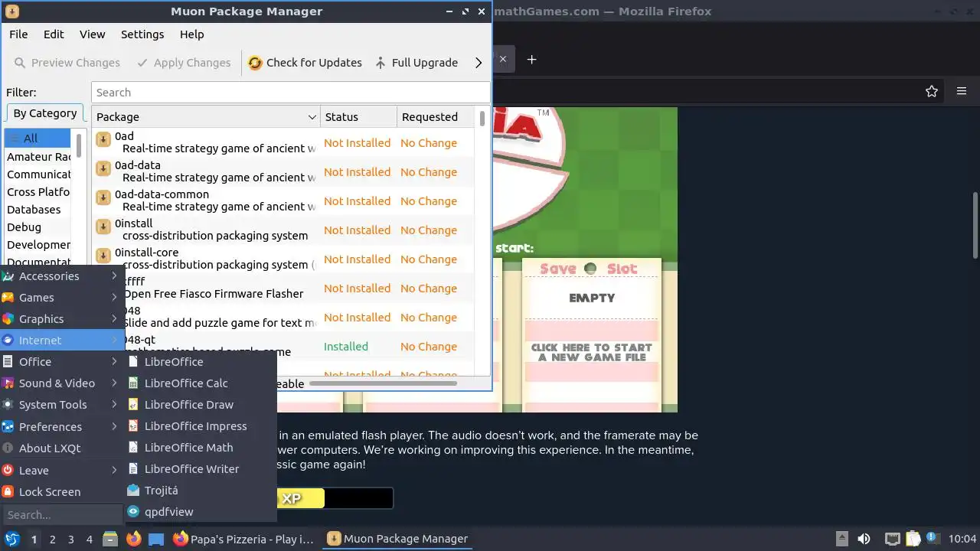
Task: Click Lock Screen in the start menu
Action: (62, 492)
